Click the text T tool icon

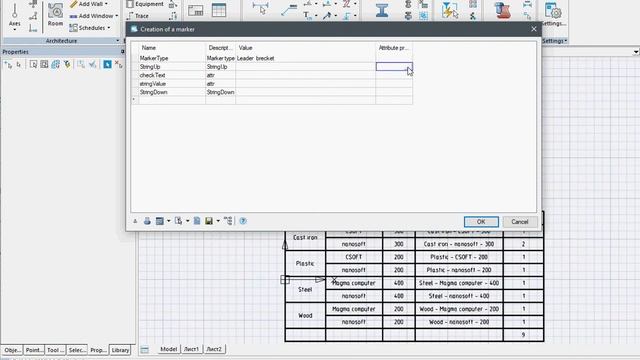(307, 16)
